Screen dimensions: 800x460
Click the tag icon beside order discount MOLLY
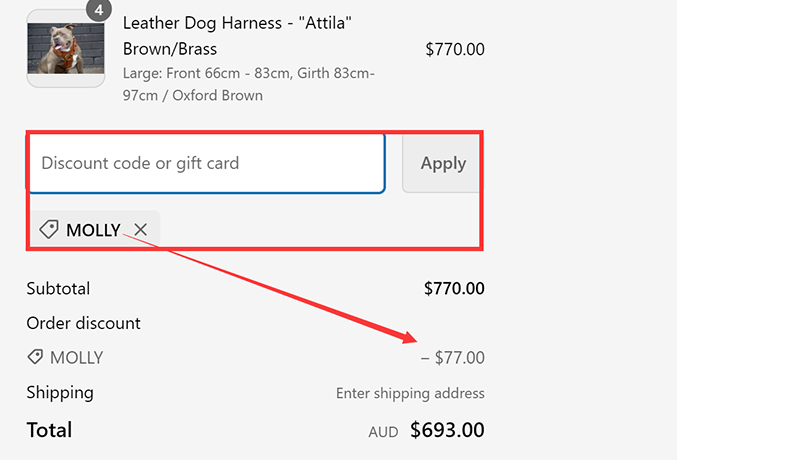35,357
